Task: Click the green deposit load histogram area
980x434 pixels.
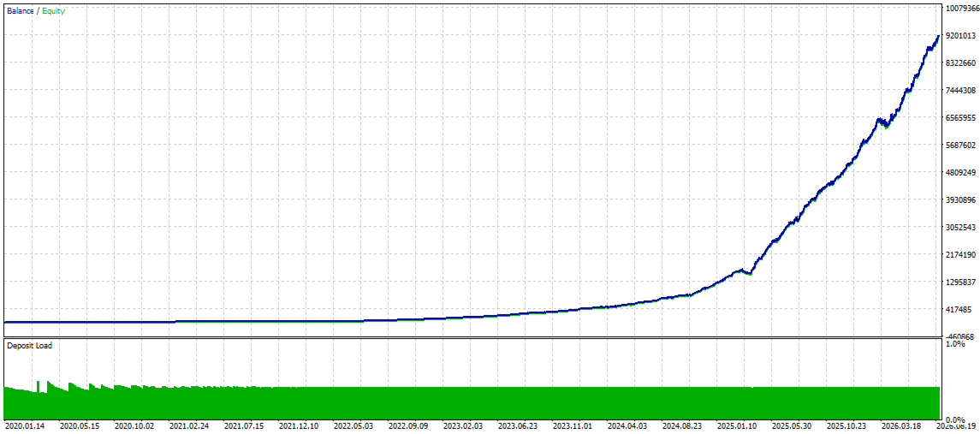Action: point(472,403)
